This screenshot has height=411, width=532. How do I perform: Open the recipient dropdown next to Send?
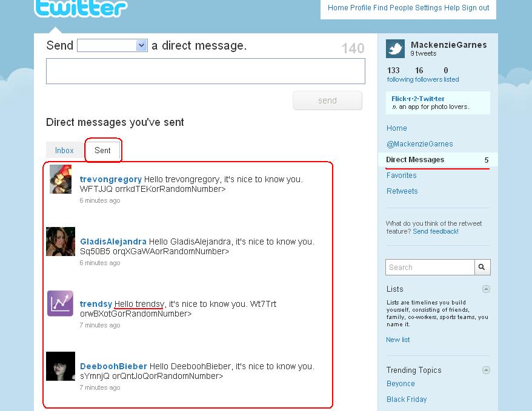point(112,45)
